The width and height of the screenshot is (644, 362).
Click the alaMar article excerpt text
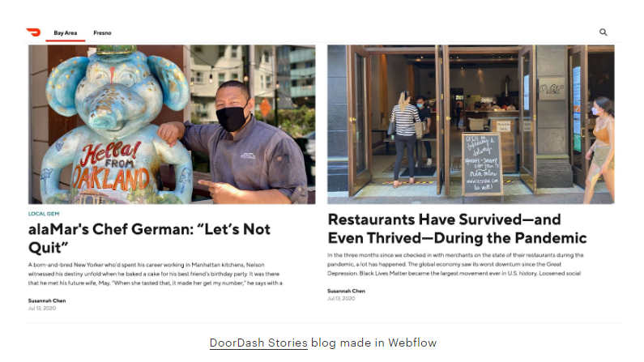tap(156, 274)
